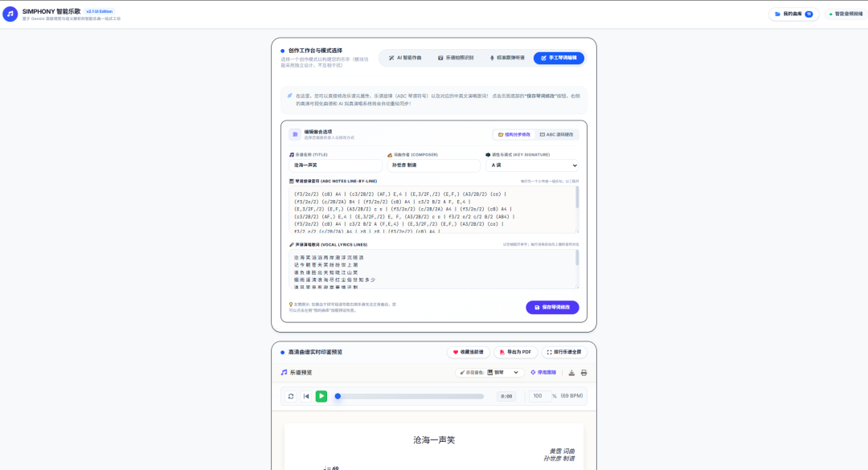Click the lightbulb tip icon
868x470 pixels.
coord(291,304)
